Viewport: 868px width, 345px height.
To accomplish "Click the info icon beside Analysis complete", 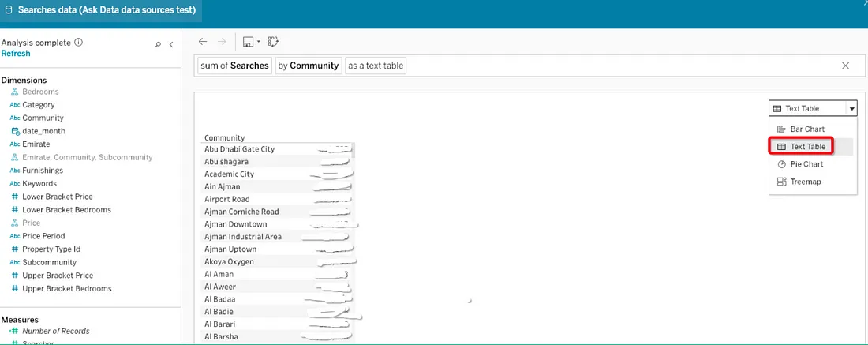I will tap(79, 43).
